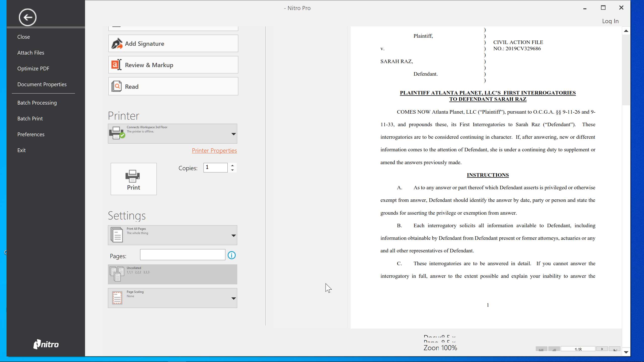The width and height of the screenshot is (644, 362).
Task: Open Optimize PDF from sidebar
Action: 33,68
